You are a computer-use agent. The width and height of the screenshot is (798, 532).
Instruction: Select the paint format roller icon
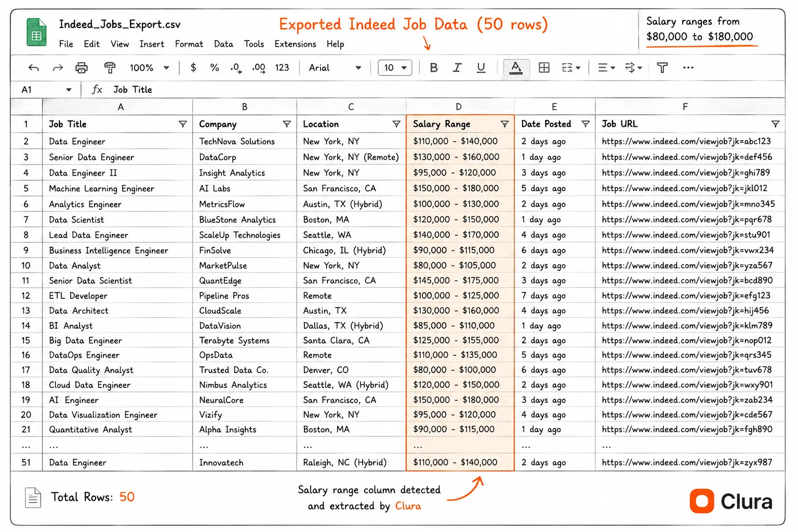click(x=110, y=68)
